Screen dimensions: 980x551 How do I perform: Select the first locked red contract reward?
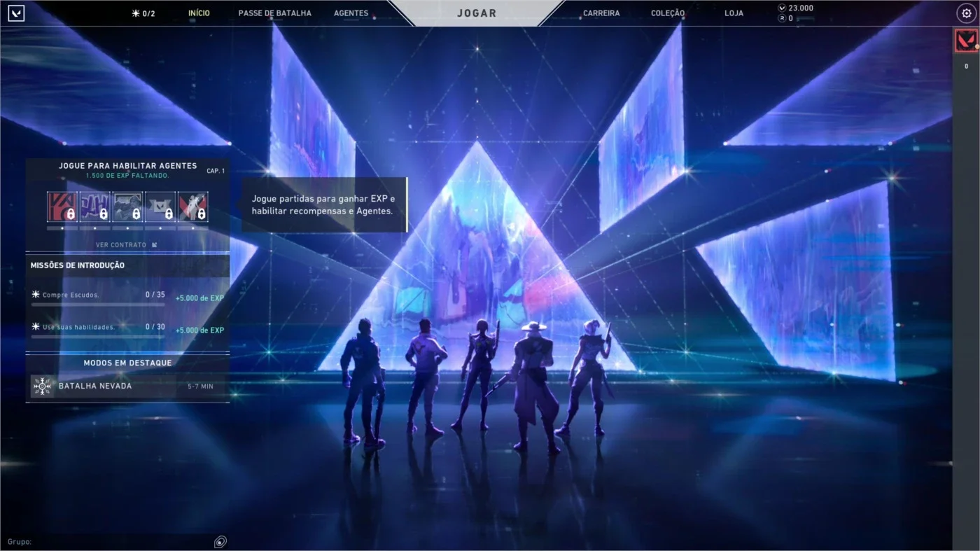pos(62,207)
